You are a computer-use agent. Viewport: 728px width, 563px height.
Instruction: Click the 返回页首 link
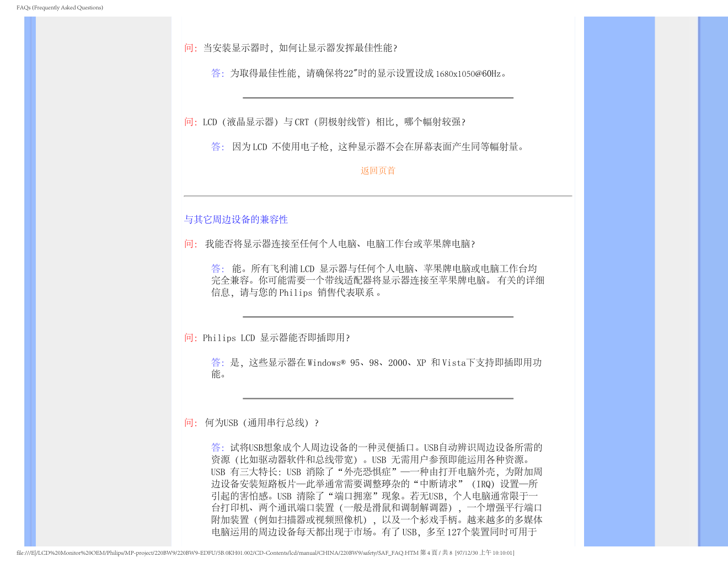[378, 171]
